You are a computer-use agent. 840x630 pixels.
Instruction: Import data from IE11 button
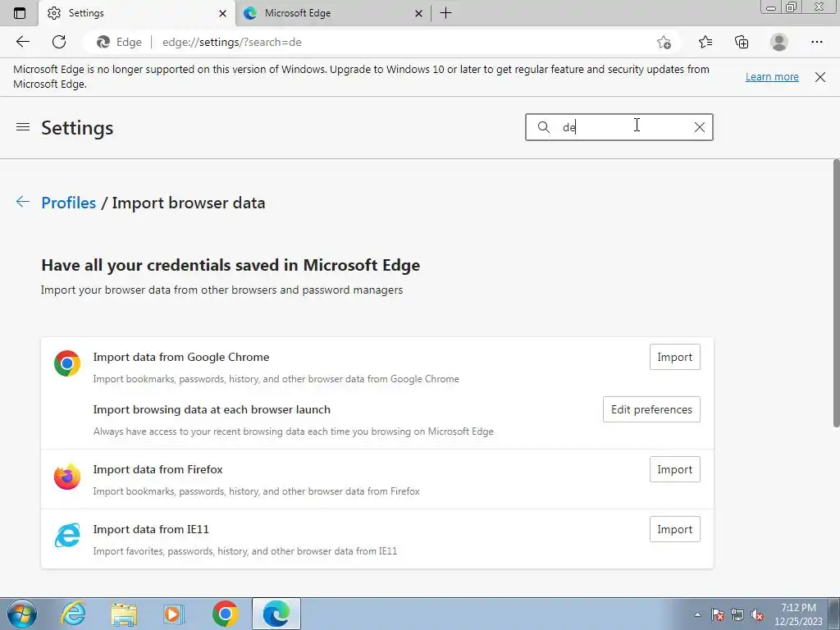click(x=674, y=529)
